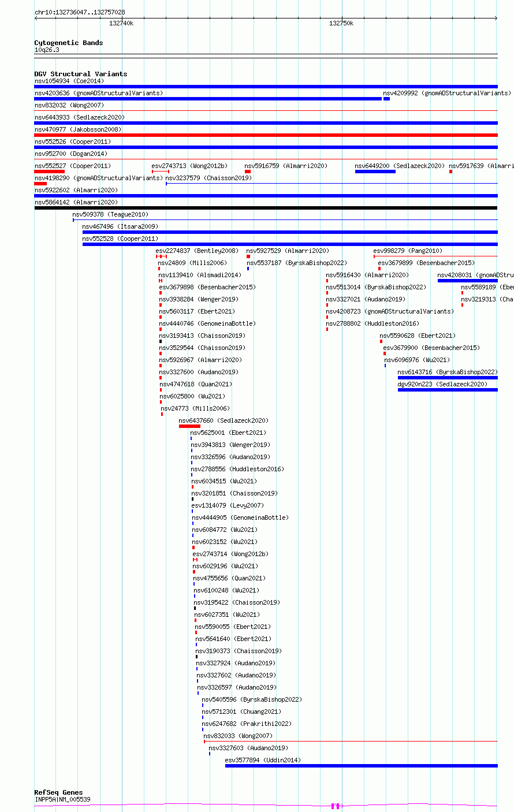Click nsv4208723 (gnomADStructuralVariants) label

point(390,311)
